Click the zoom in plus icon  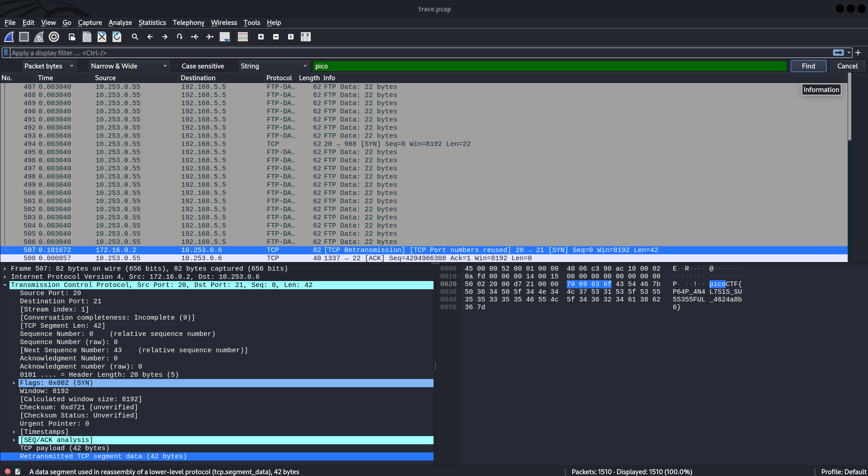pyautogui.click(x=261, y=37)
